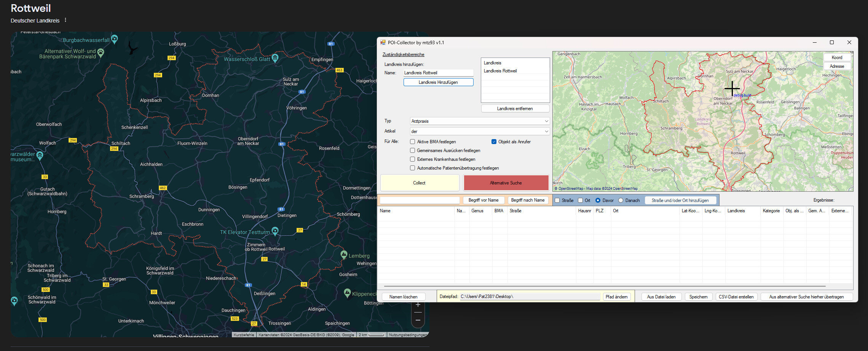Click the horizontal scrollbar under results table
This screenshot has height=351, width=868.
(x=605, y=286)
